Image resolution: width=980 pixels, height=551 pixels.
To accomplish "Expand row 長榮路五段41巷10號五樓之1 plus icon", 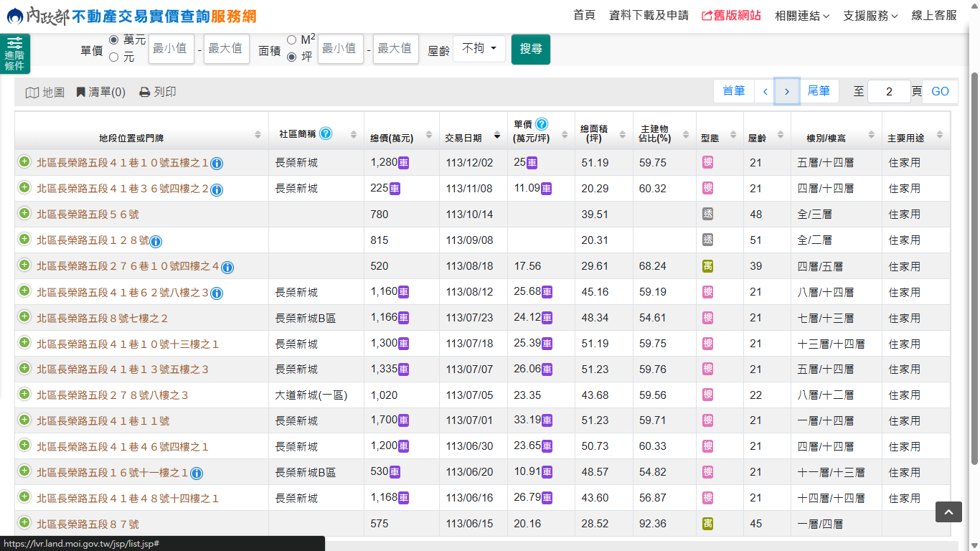I will click(x=24, y=162).
